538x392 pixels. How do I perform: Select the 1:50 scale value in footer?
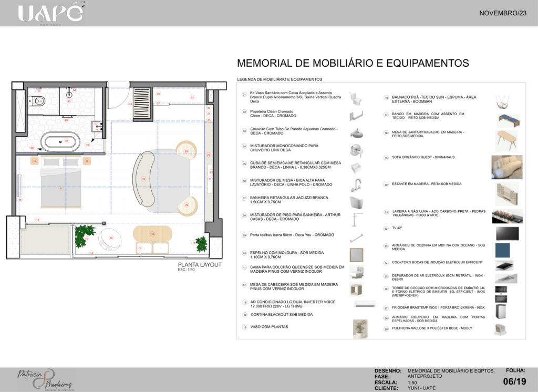(412, 383)
